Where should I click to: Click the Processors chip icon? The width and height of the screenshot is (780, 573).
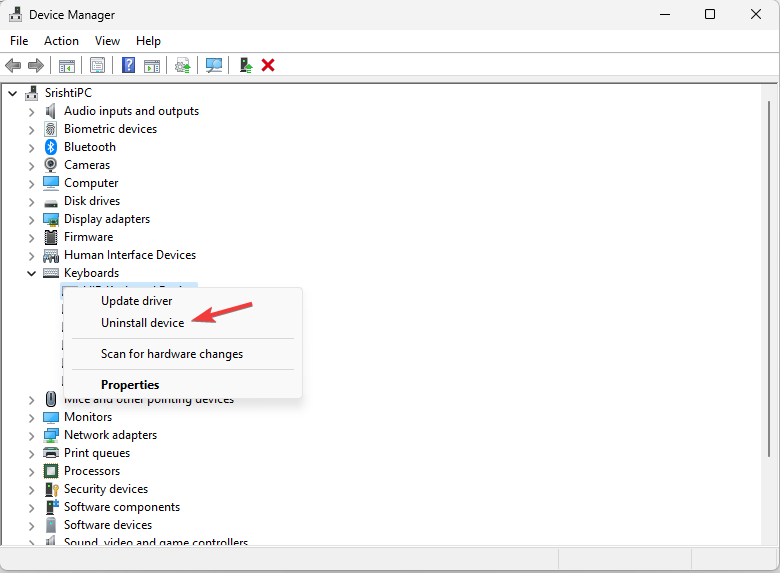pos(51,471)
